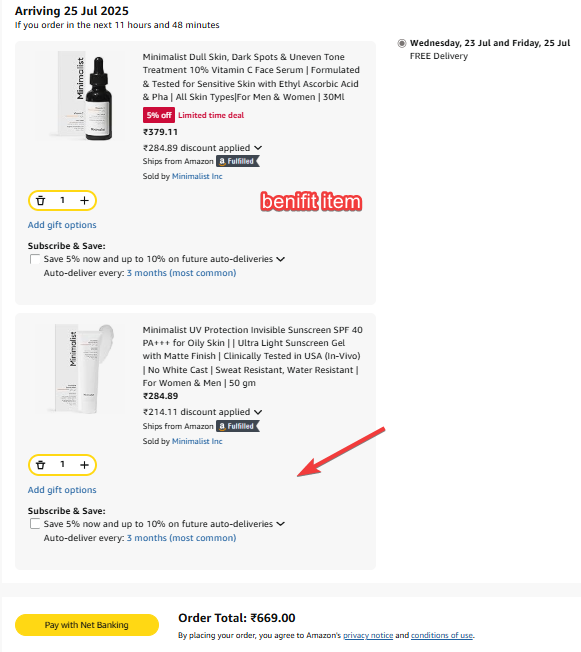Open conditions of use link
581x652 pixels.
click(442, 635)
